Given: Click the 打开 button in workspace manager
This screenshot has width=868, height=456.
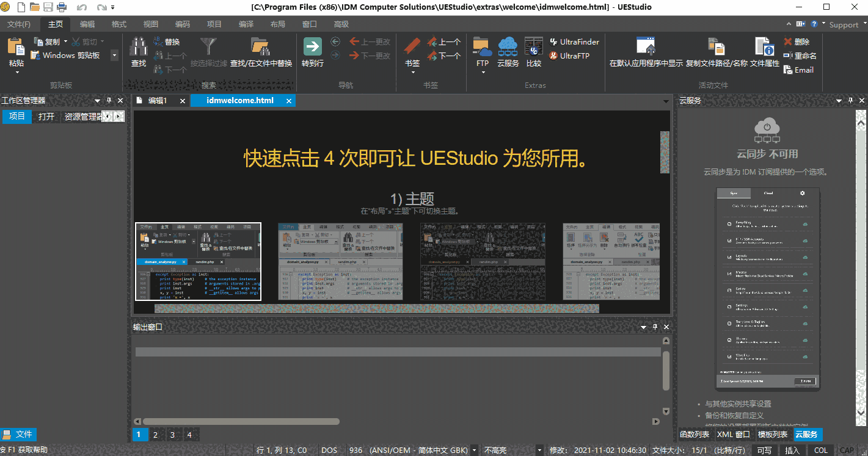Looking at the screenshot, I should (46, 116).
